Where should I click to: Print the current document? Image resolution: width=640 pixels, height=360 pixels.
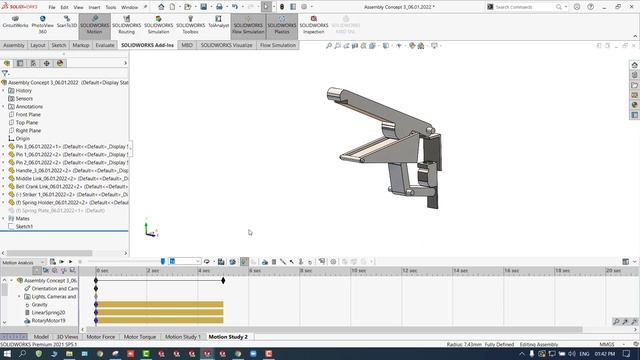pos(219,7)
